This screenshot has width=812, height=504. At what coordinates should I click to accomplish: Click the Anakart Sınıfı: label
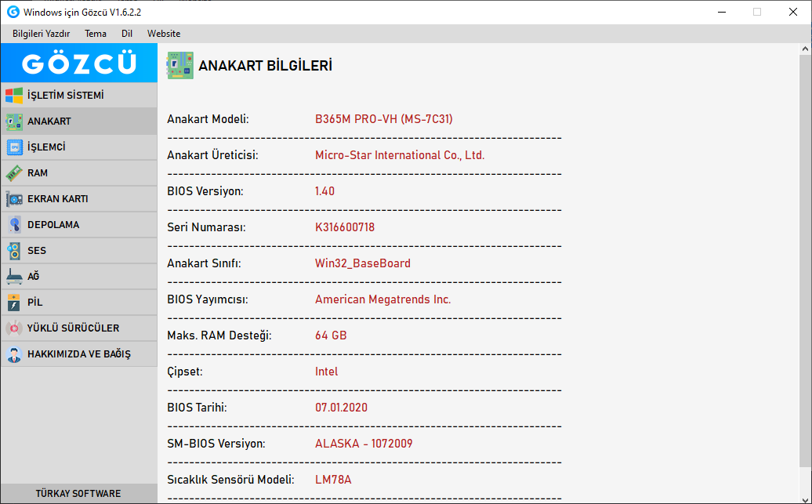(x=204, y=263)
